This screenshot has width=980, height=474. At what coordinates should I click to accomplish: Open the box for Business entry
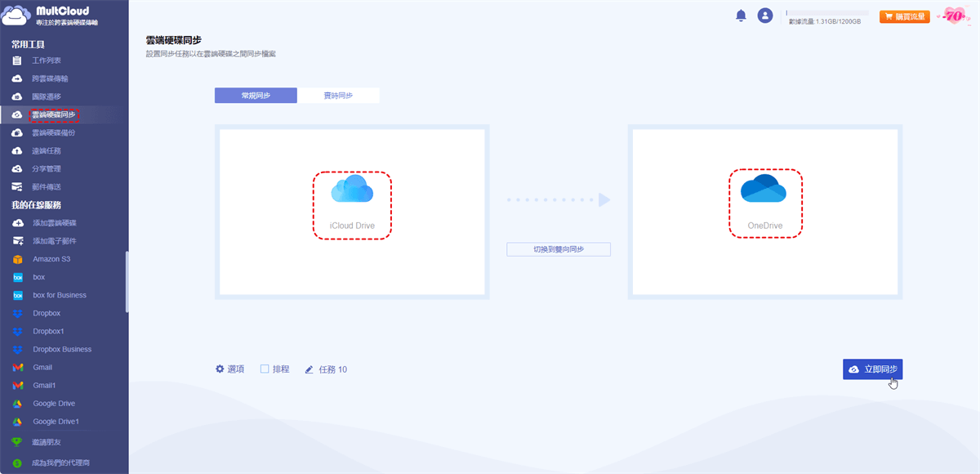coord(60,295)
